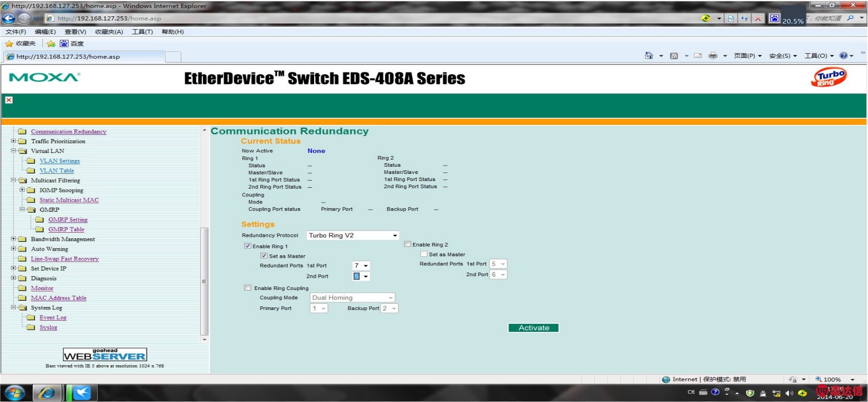
Task: Click the Compatibility View icon
Action: 731,18
